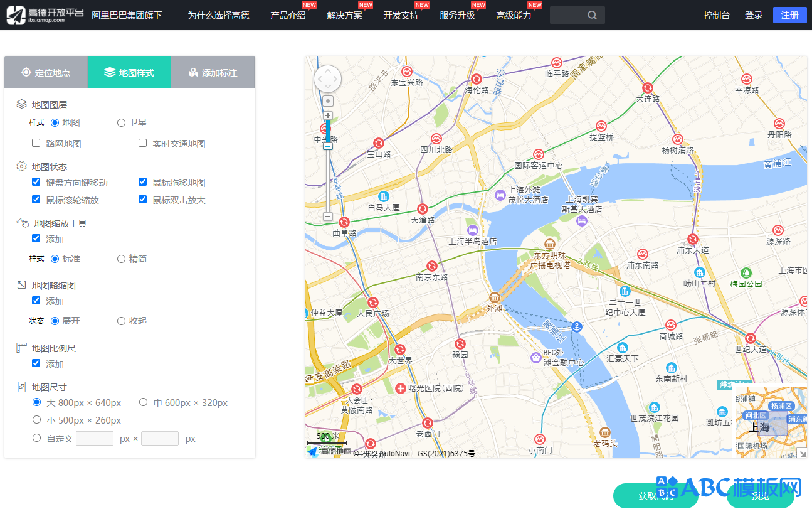Click the Shanghai overview minimap

[x=770, y=421]
